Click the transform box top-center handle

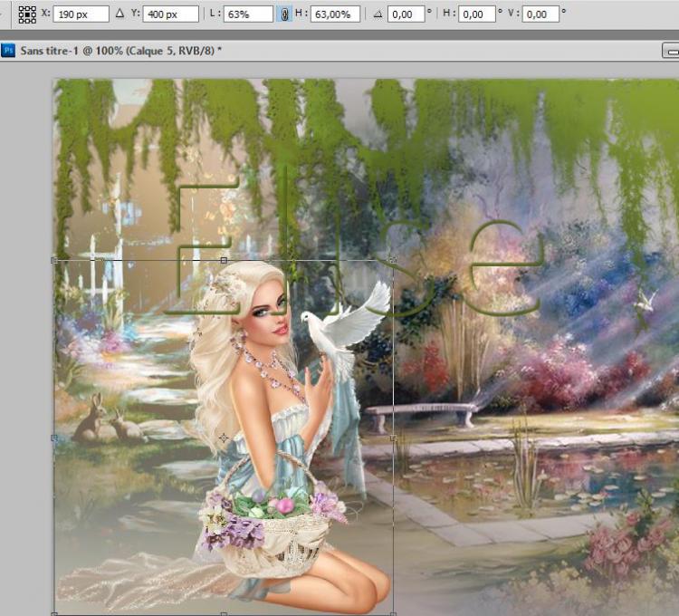coord(224,260)
